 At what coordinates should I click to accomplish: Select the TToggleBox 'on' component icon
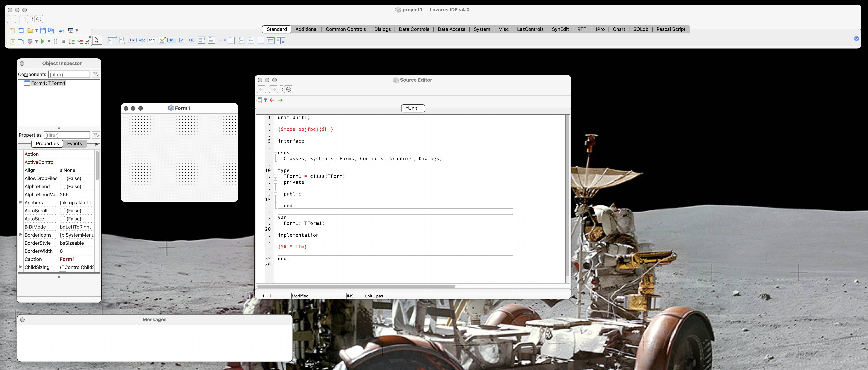(x=172, y=40)
